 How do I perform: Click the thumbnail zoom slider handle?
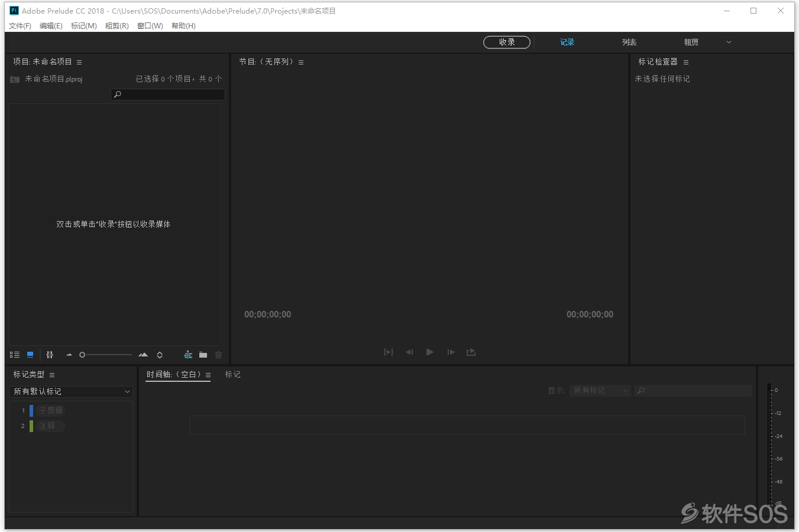point(82,355)
